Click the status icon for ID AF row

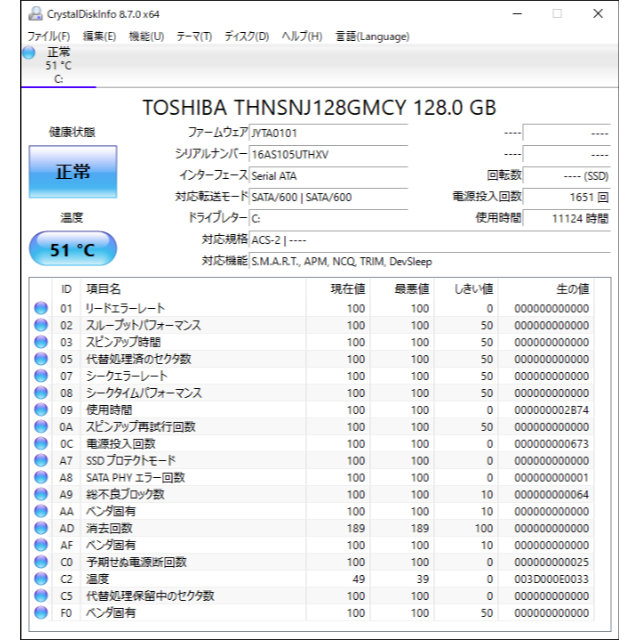41,545
